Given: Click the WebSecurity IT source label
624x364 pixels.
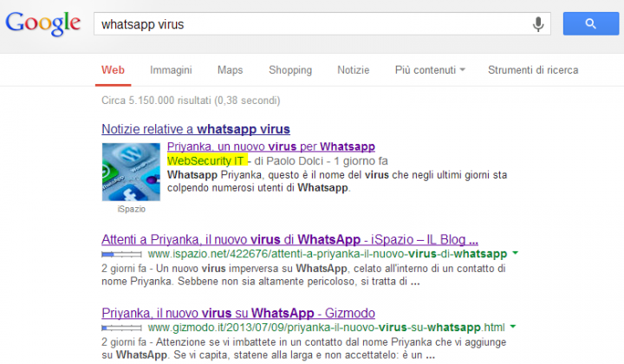Looking at the screenshot, I should [205, 160].
